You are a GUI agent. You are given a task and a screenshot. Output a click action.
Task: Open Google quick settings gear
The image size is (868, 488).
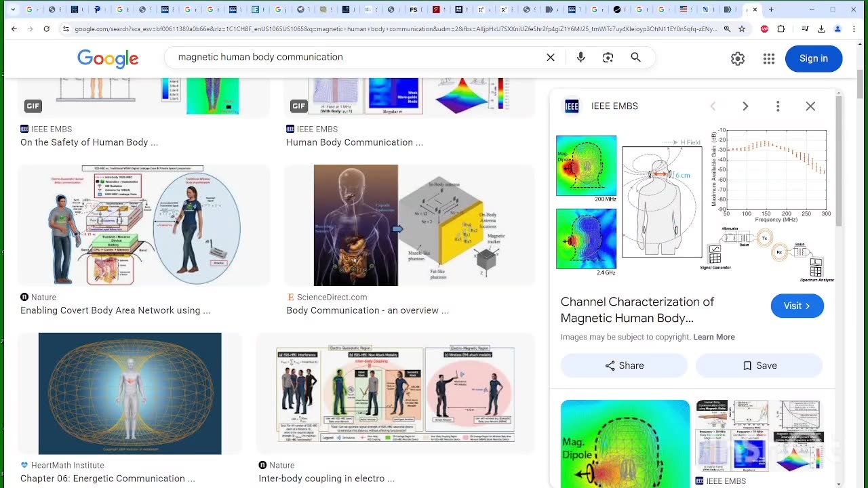(x=738, y=59)
